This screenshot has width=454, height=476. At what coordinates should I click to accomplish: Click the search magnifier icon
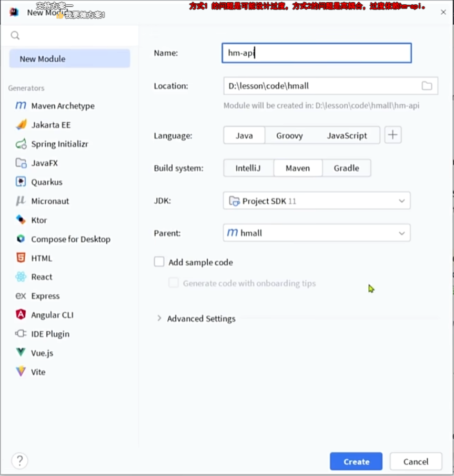(x=15, y=35)
